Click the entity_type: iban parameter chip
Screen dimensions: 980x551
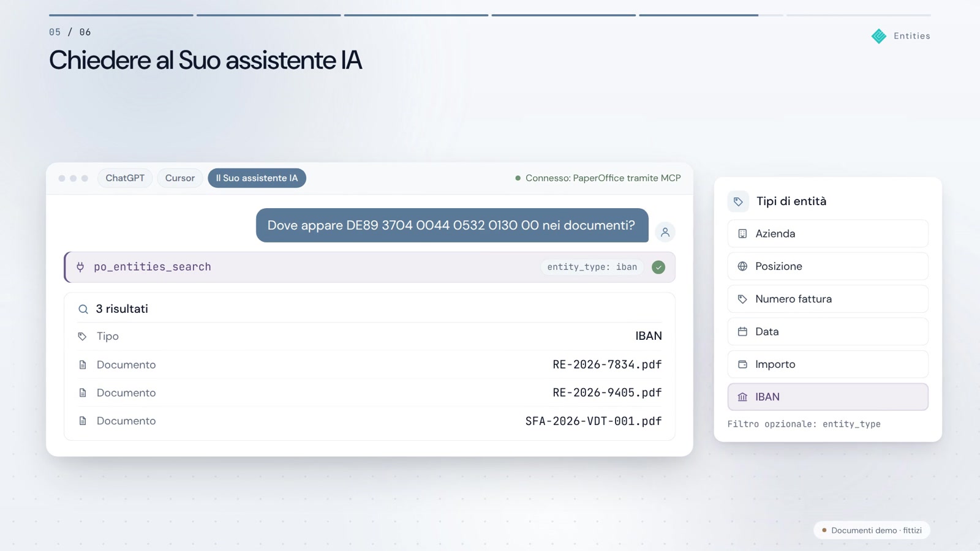click(x=592, y=267)
